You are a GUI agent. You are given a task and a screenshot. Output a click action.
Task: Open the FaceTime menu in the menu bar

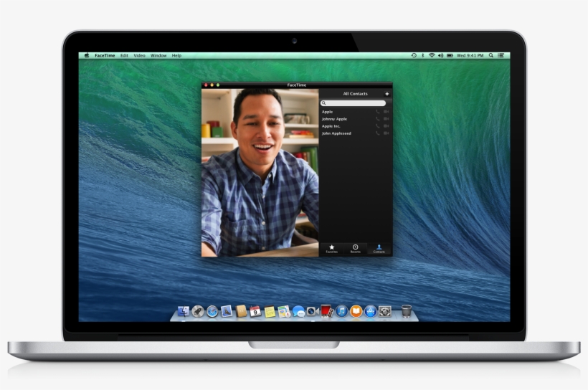point(105,55)
